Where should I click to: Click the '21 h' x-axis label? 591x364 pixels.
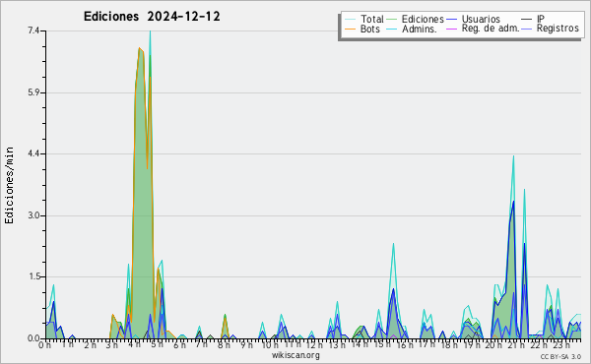click(515, 344)
